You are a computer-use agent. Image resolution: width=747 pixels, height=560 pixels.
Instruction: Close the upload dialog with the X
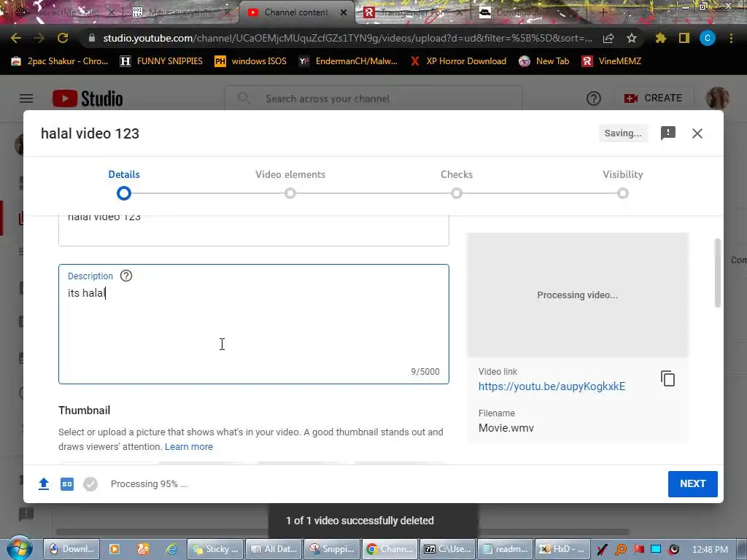pos(697,133)
